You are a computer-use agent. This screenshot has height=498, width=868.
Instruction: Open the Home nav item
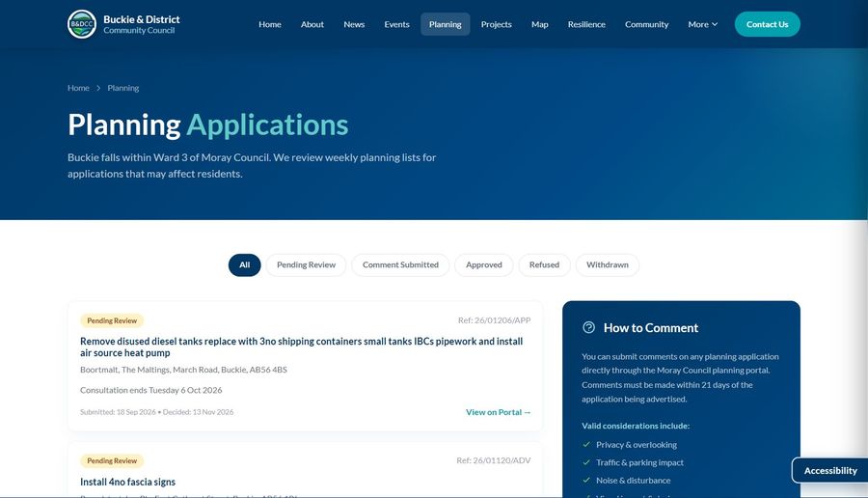coord(270,24)
